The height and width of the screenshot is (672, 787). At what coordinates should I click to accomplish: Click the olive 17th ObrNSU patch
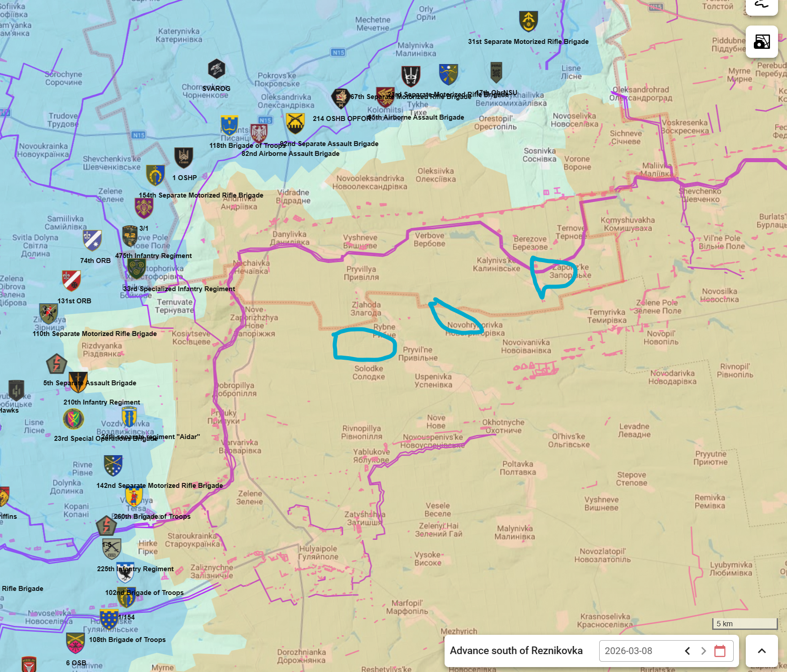[x=496, y=72]
